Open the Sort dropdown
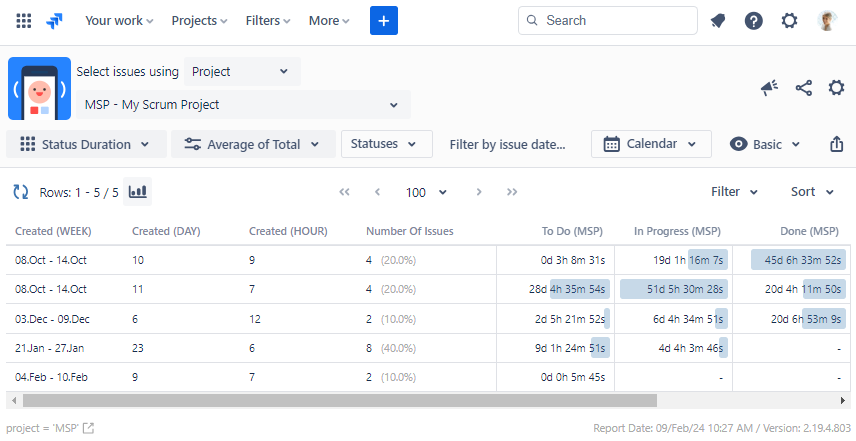This screenshot has height=441, width=856. (x=812, y=192)
